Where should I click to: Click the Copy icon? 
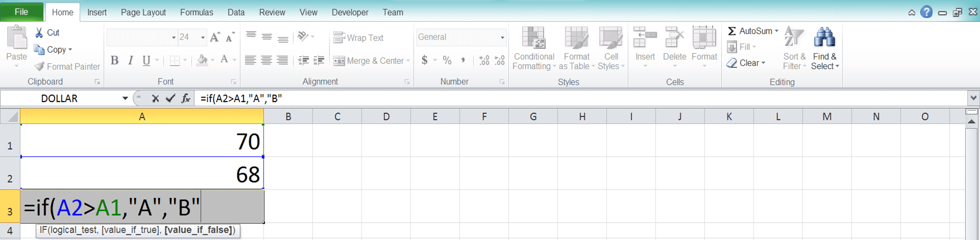point(39,50)
